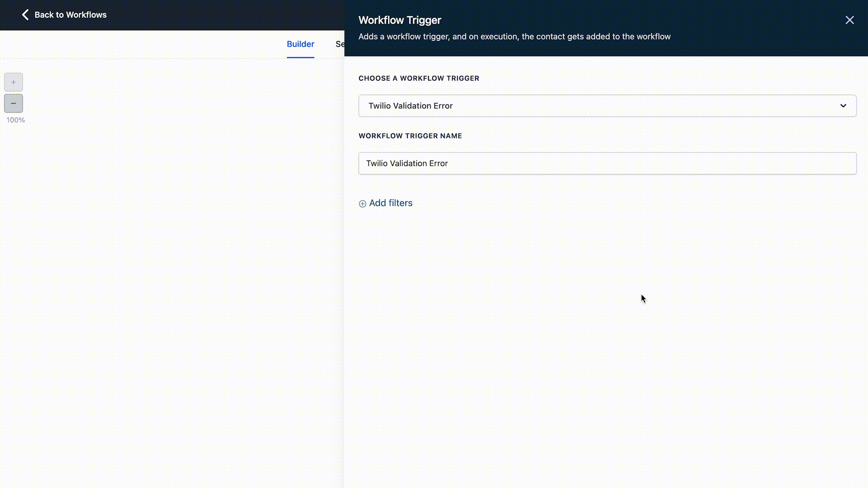Viewport: 868px width, 488px height.
Task: Click Add filters link text
Action: pos(391,203)
